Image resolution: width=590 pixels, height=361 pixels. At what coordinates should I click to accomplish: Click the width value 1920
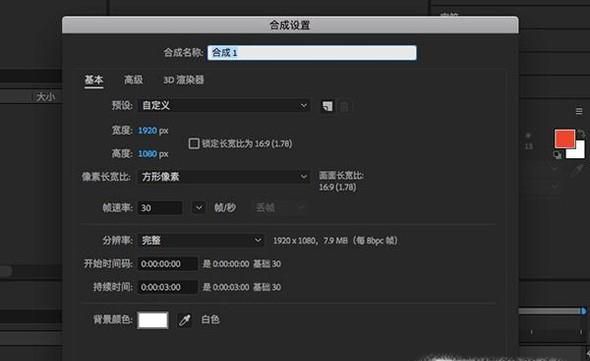pyautogui.click(x=147, y=131)
